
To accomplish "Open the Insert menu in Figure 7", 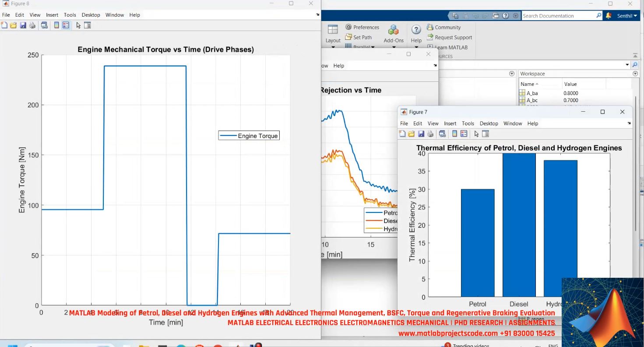I will [450, 123].
